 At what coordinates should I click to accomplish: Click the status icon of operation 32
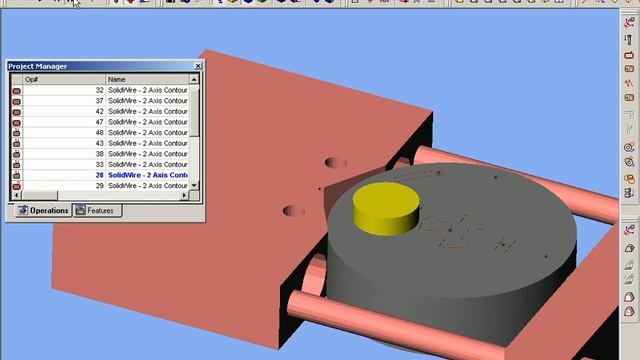click(x=16, y=90)
